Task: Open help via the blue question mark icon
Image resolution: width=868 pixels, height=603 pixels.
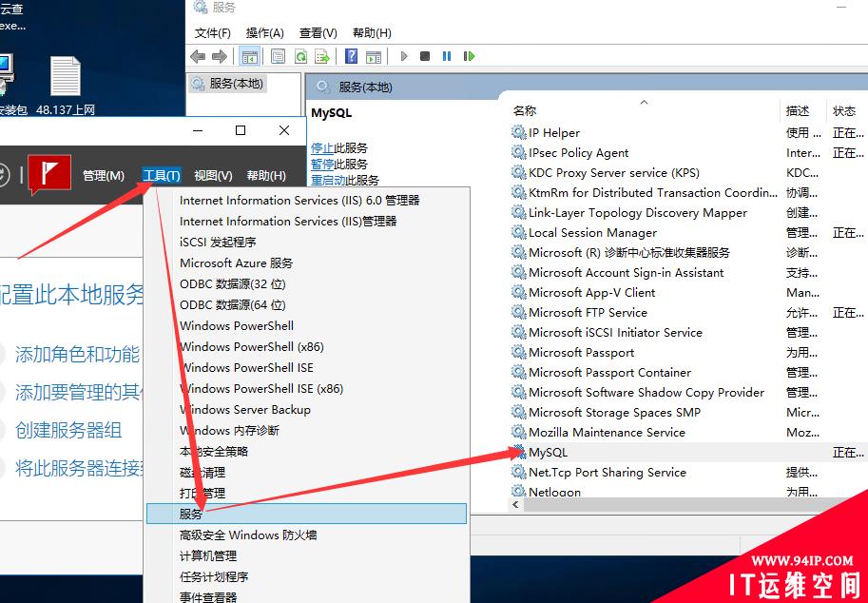Action: point(351,56)
